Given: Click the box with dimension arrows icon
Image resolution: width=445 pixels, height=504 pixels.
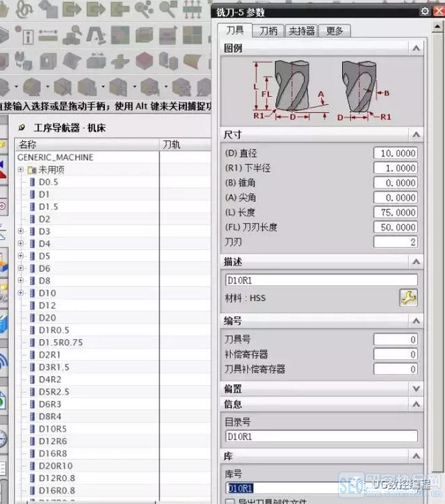Looking at the screenshot, I should point(96,60).
